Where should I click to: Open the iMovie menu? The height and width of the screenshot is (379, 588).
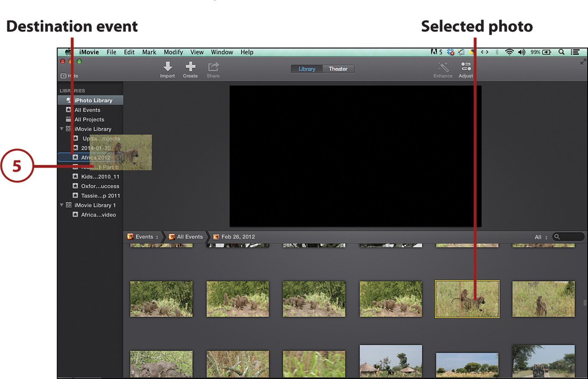[x=89, y=52]
